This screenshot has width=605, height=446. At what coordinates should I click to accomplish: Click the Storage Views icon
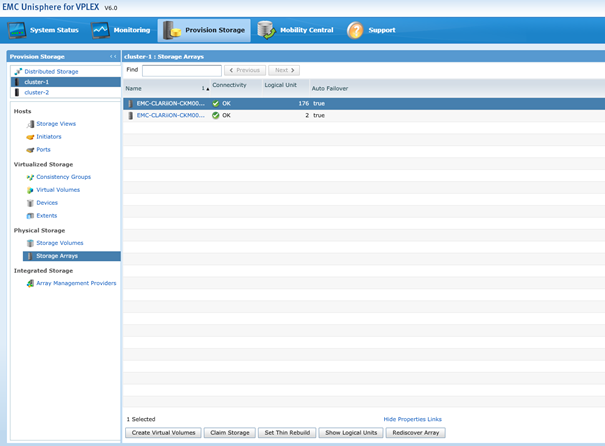(30, 124)
